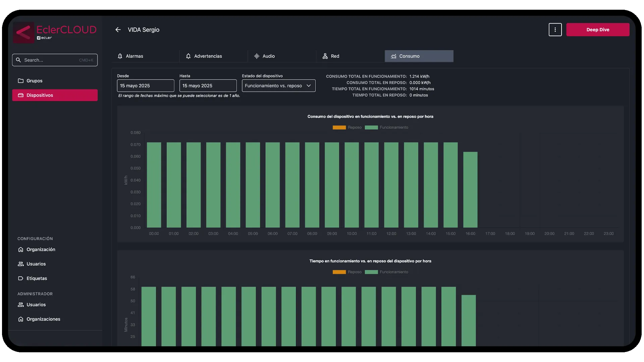Open the Desde date picker
Image resolution: width=644 pixels, height=362 pixels.
pyautogui.click(x=145, y=85)
